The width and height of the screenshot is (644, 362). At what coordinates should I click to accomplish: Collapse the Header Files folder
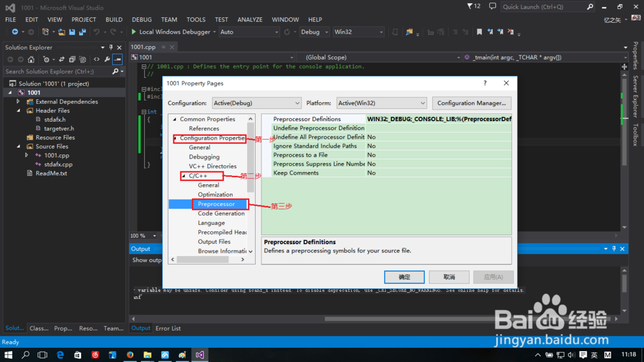[x=18, y=111]
